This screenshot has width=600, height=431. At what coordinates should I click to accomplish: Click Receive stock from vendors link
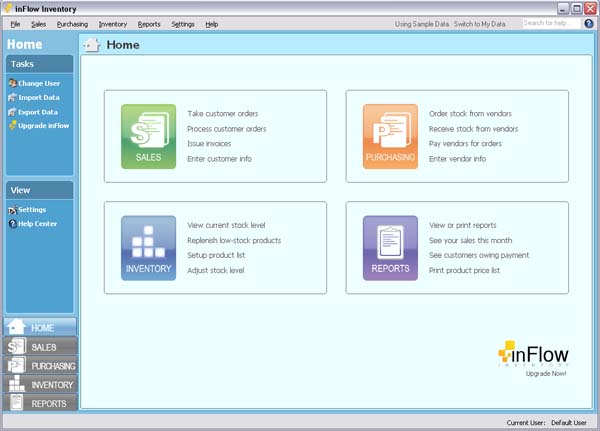[x=474, y=129]
